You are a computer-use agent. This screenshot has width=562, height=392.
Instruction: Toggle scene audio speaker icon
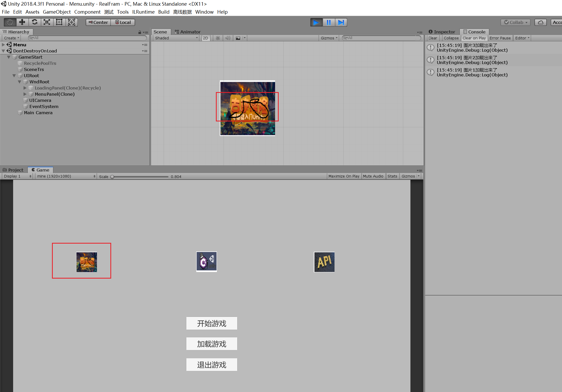(228, 38)
